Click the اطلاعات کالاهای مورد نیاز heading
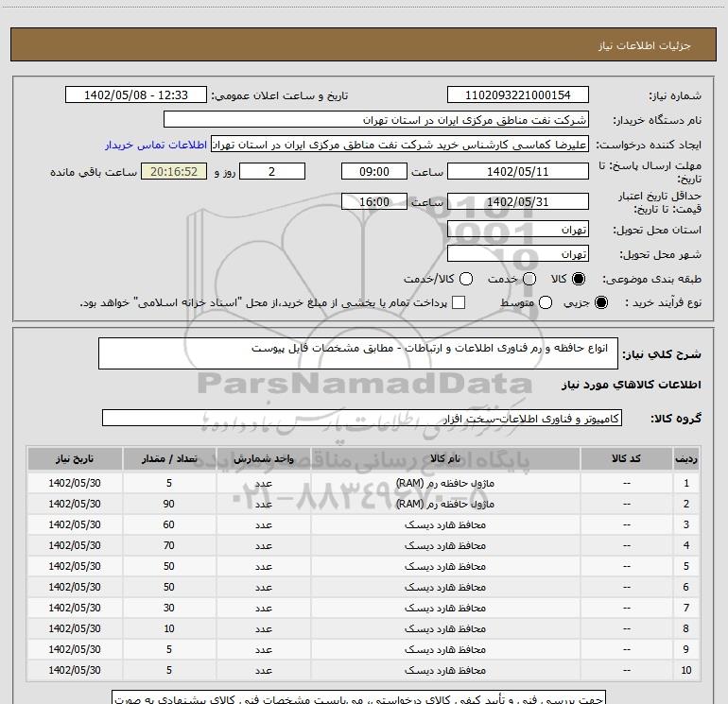The width and height of the screenshot is (728, 704). click(631, 385)
